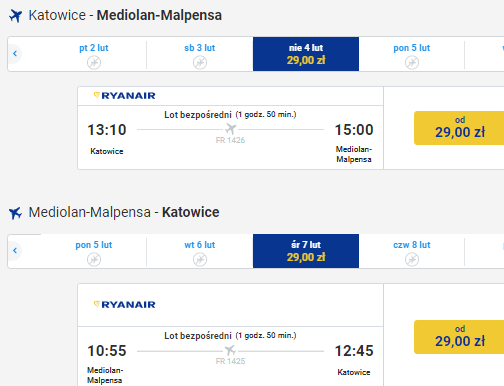Click the plane icon on FR 1425 route line
This screenshot has width=504, height=386.
pyautogui.click(x=230, y=350)
